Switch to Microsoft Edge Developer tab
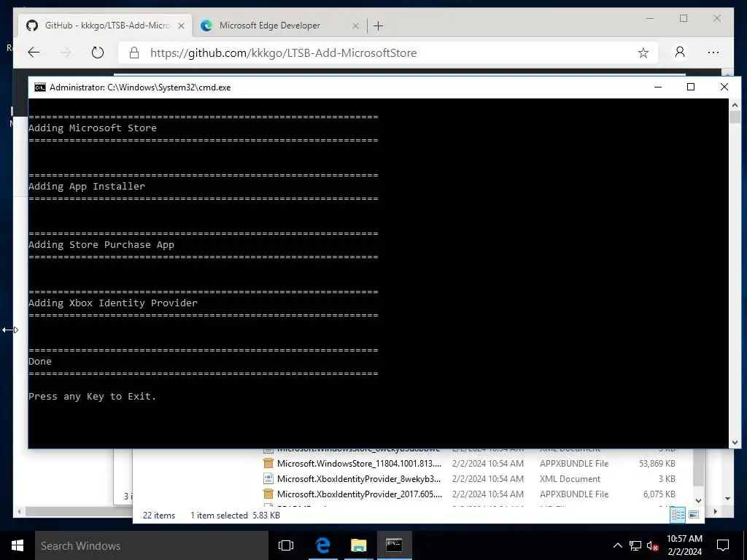 click(x=279, y=26)
